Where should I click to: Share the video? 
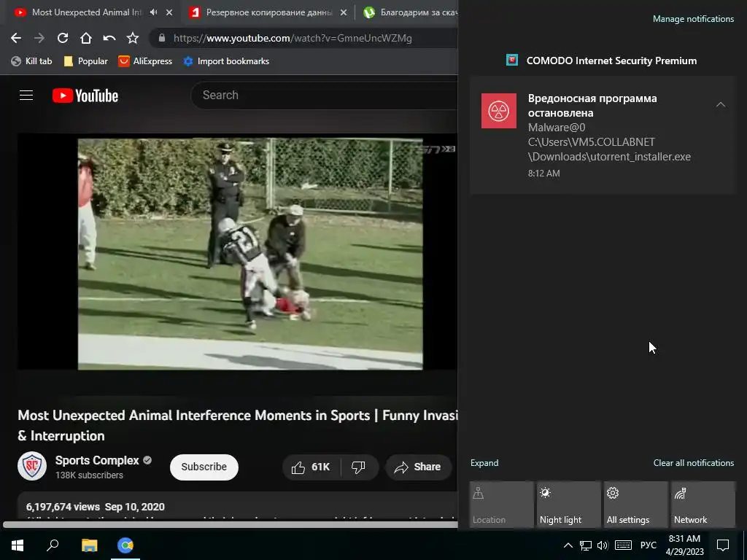click(417, 467)
